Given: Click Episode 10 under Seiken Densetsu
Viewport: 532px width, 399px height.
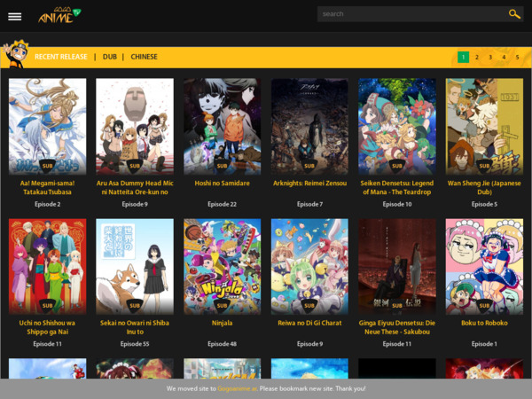Looking at the screenshot, I should click(x=397, y=204).
